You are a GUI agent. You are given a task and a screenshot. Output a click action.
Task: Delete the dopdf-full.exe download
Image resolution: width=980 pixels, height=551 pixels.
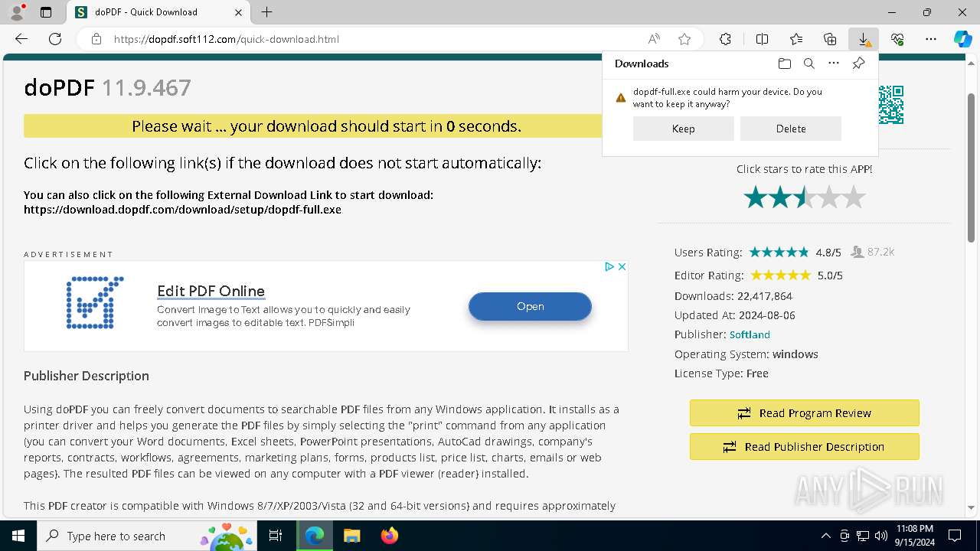pos(791,129)
